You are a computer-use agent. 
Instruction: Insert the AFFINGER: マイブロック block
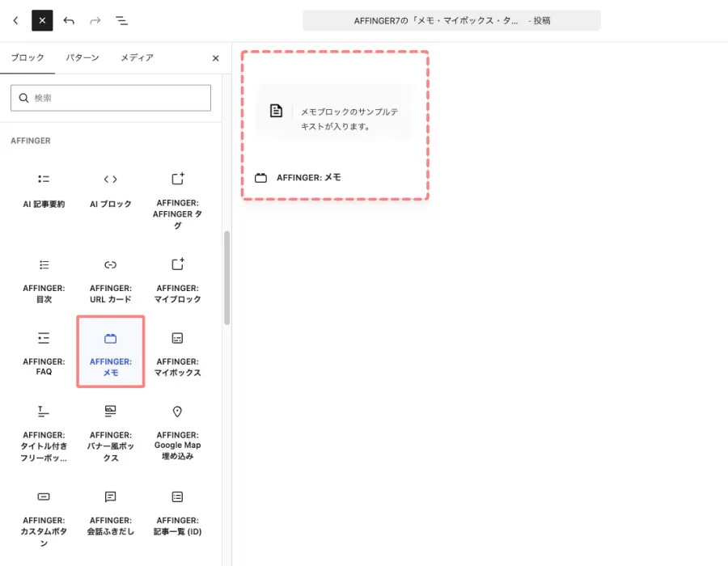[x=177, y=281]
